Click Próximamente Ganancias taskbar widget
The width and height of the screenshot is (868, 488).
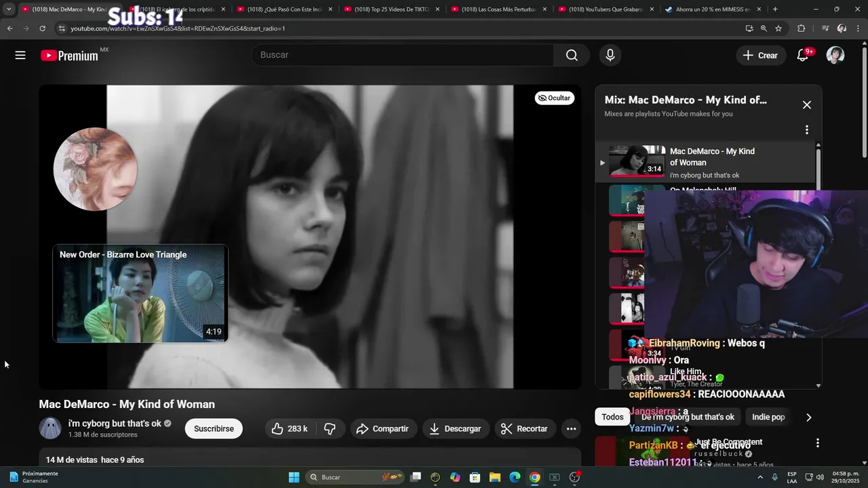click(34, 477)
